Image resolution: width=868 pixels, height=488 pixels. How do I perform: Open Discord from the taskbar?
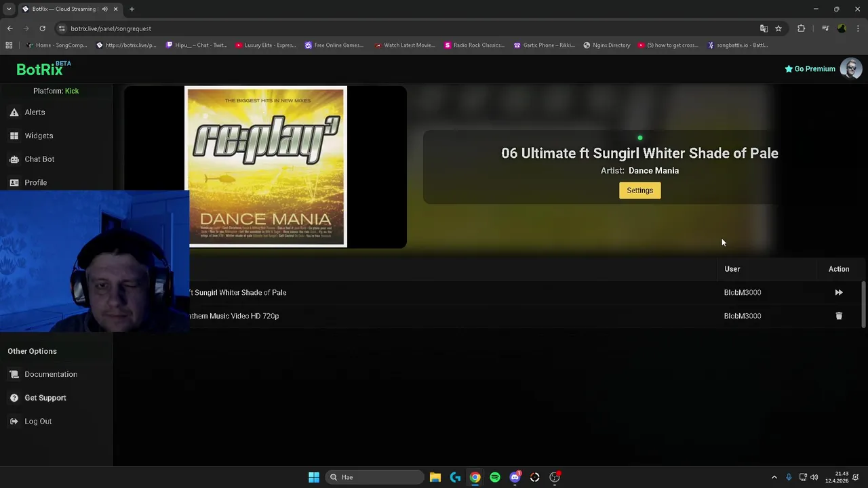click(515, 477)
